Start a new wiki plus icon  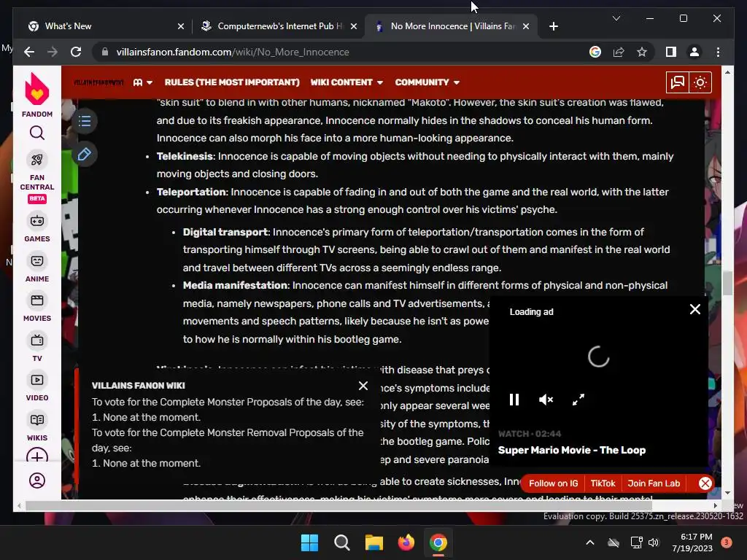pos(36,456)
